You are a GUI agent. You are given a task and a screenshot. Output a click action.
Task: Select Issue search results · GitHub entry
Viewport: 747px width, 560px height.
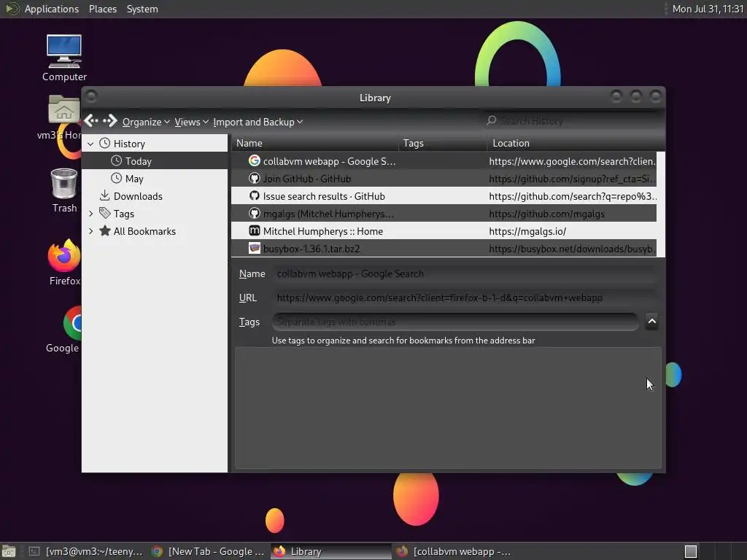(x=444, y=196)
